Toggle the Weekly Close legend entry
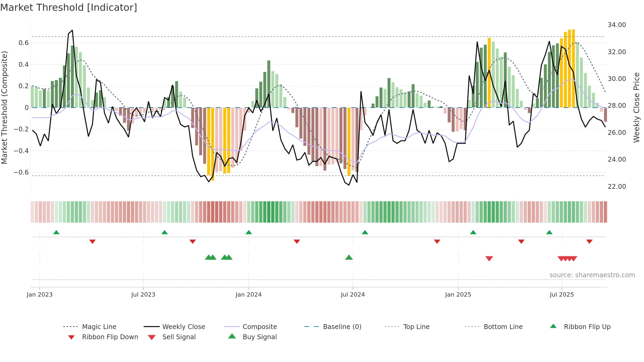 (x=174, y=327)
